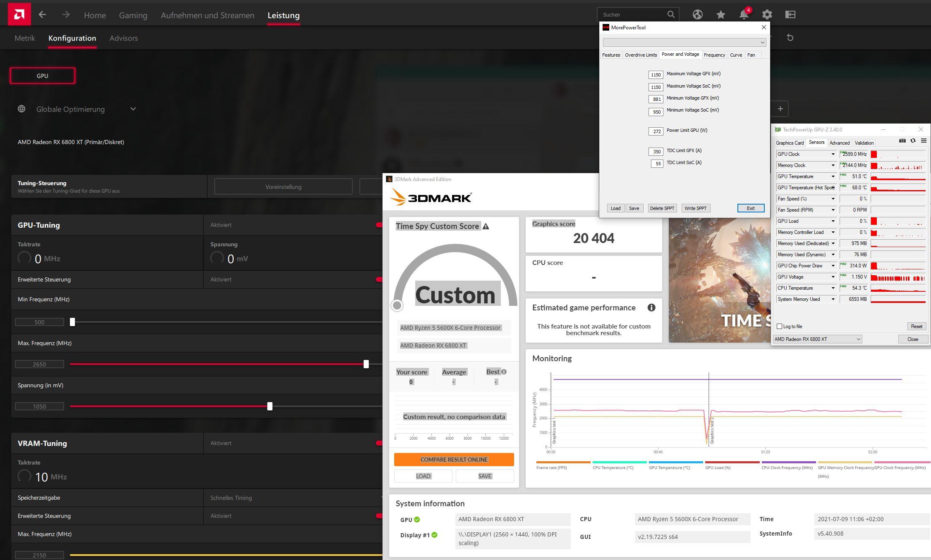Open the GPU-Z hamburger menu icon
This screenshot has width=931, height=560.
[x=924, y=141]
